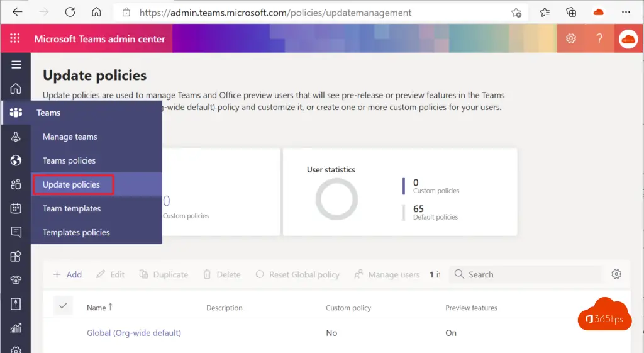Open table column settings gear
The height and width of the screenshot is (353, 644).
tap(616, 274)
